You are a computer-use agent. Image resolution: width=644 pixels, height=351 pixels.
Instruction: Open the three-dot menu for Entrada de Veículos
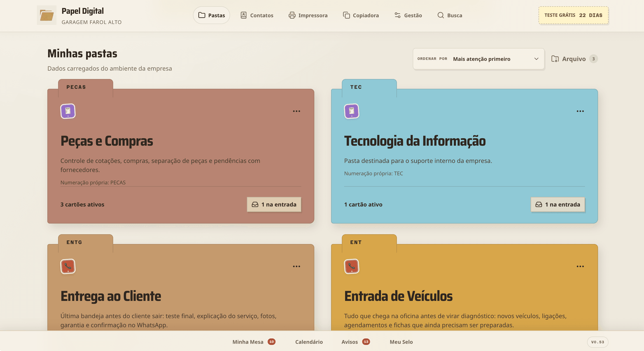(x=580, y=266)
